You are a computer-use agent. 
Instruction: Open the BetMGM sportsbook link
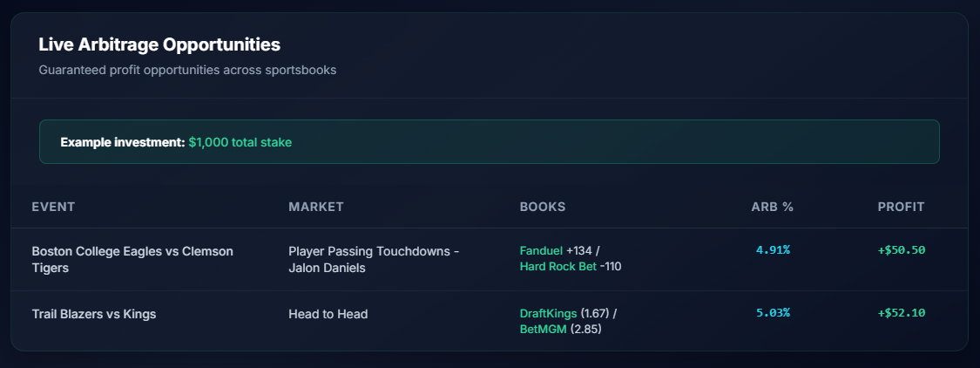543,330
